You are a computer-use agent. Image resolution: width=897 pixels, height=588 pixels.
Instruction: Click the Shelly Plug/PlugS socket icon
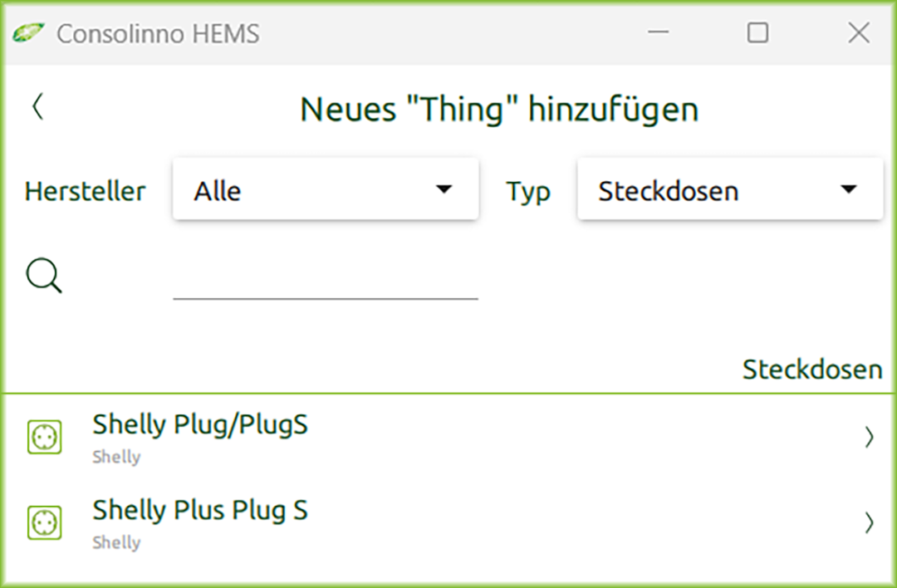pos(45,436)
